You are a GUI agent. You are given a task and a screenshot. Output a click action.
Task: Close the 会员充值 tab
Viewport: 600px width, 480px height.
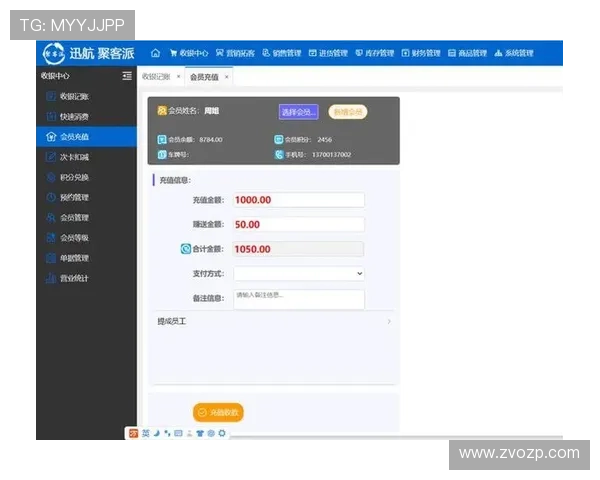pyautogui.click(x=227, y=77)
